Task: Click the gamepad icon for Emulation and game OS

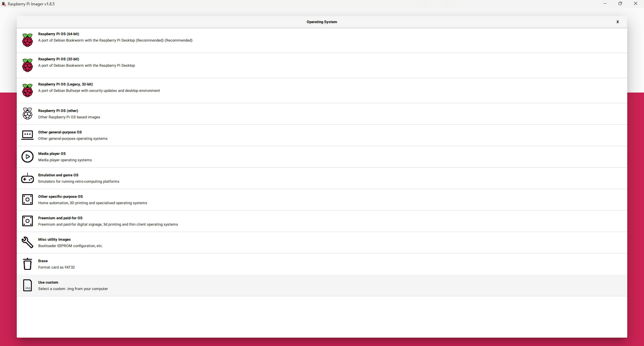Action: [x=27, y=178]
